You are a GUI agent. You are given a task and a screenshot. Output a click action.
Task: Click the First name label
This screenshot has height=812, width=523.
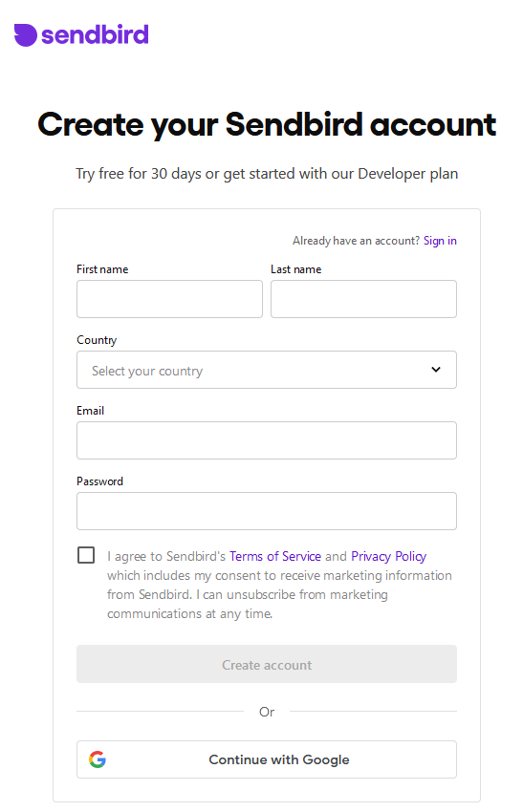(x=102, y=269)
